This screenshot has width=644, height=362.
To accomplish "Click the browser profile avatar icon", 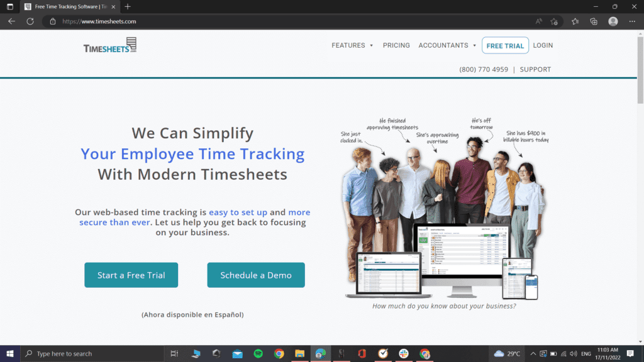I will pyautogui.click(x=613, y=21).
